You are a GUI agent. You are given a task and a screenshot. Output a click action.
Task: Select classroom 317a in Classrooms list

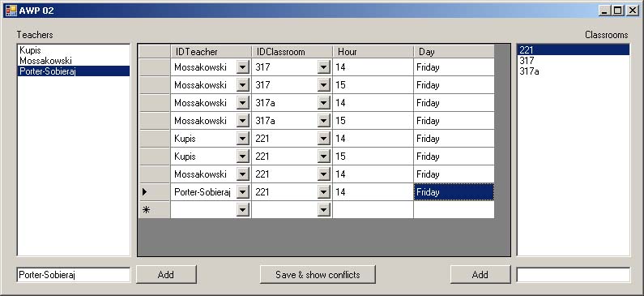click(x=573, y=71)
